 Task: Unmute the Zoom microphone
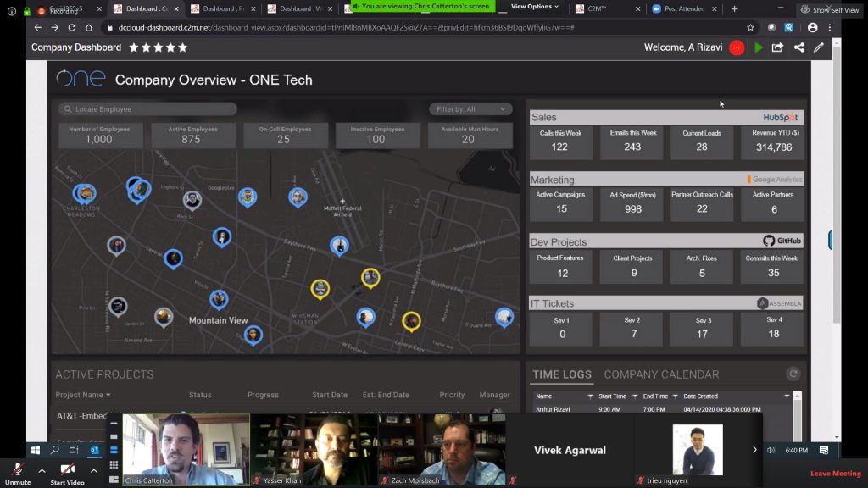point(18,474)
